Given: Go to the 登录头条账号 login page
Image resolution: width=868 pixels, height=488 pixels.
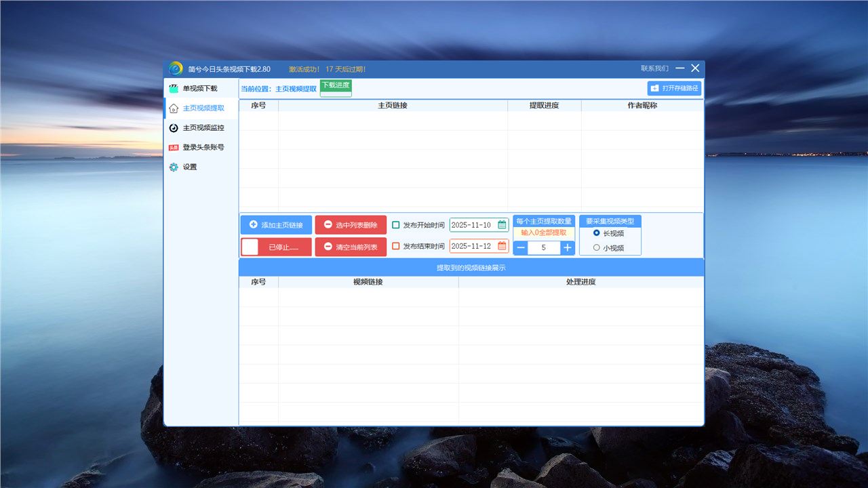Looking at the screenshot, I should [x=203, y=147].
